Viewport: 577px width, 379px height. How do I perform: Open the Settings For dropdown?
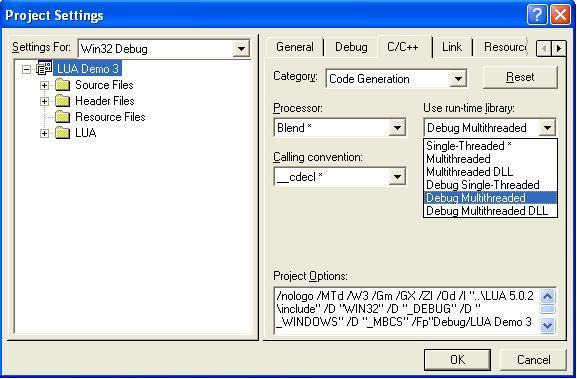pyautogui.click(x=241, y=49)
